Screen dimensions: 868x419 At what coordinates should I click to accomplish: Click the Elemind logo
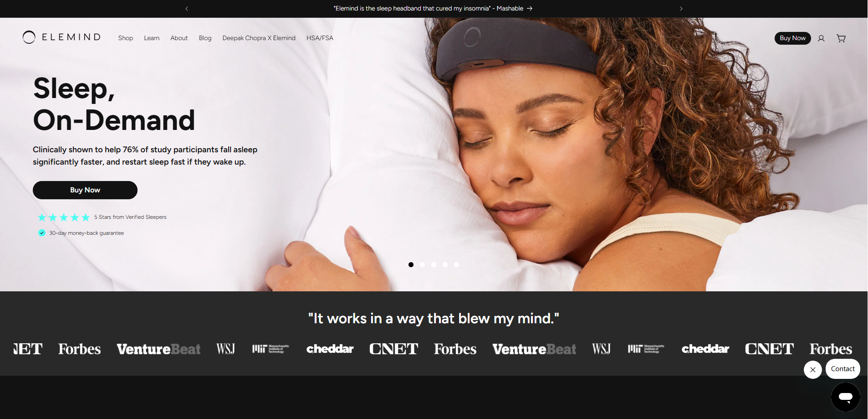[61, 37]
